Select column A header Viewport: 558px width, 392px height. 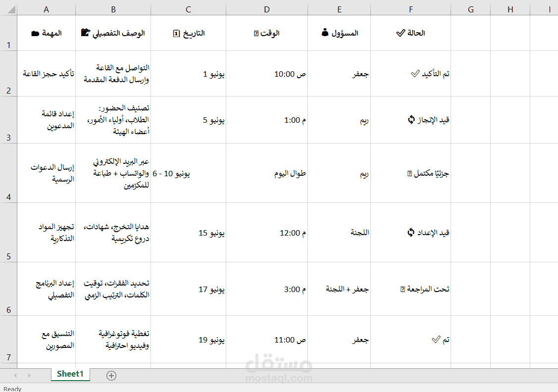46,9
